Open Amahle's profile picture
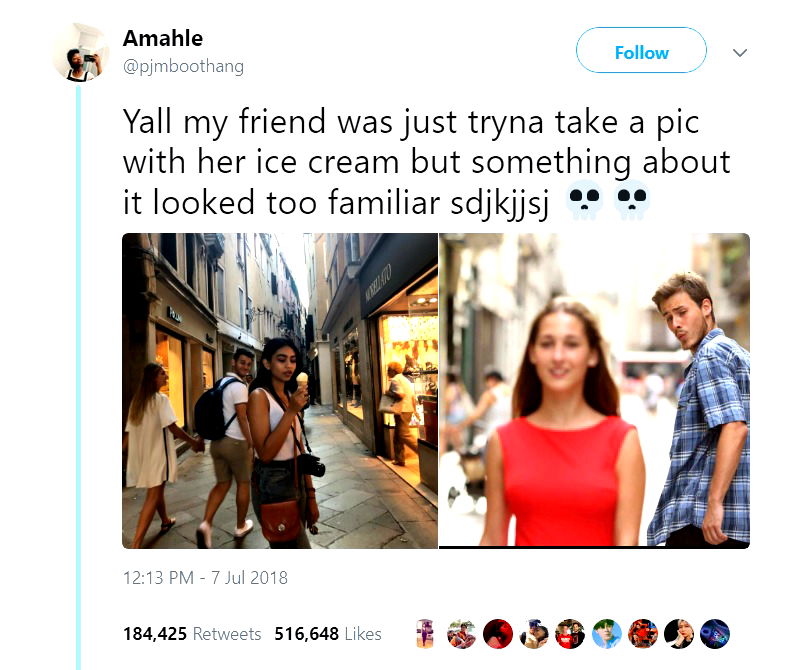 pyautogui.click(x=80, y=53)
